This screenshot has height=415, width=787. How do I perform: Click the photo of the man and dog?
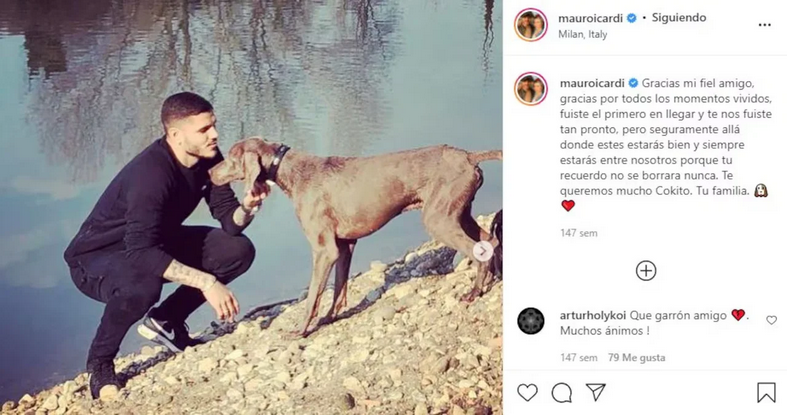[x=250, y=207]
